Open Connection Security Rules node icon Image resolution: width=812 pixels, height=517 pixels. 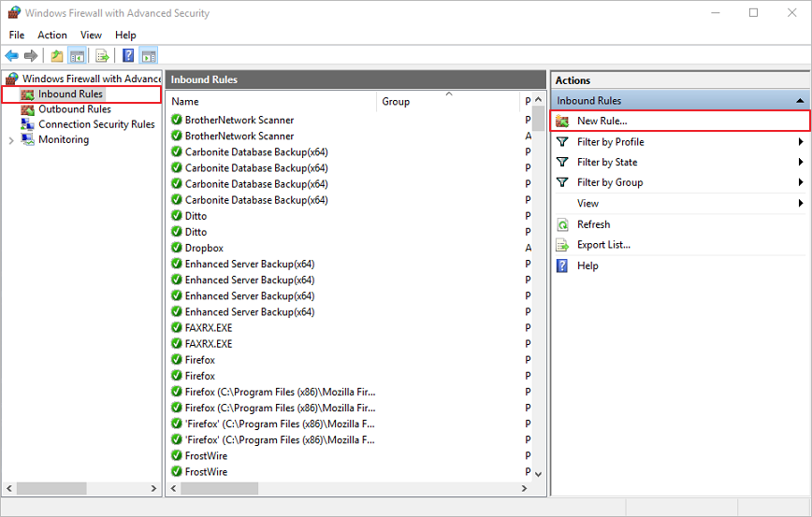pos(28,124)
